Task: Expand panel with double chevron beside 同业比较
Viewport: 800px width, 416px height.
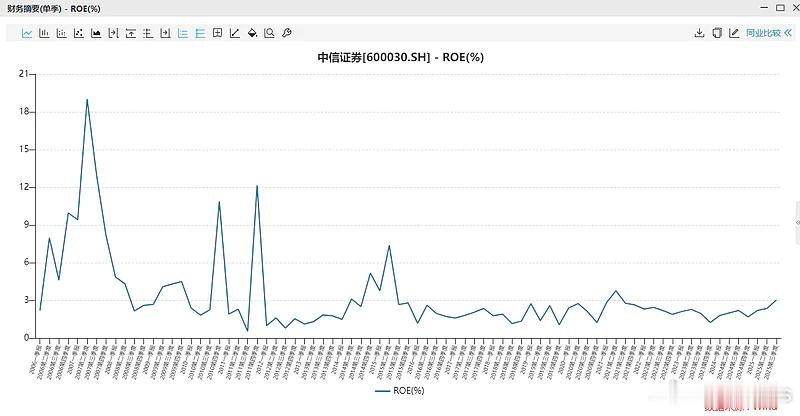Action: pyautogui.click(x=788, y=33)
